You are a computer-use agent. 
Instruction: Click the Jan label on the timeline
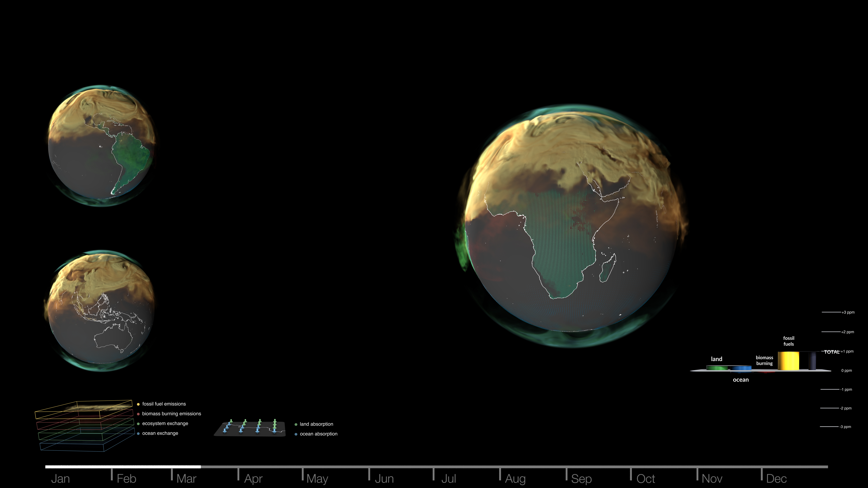(x=60, y=479)
